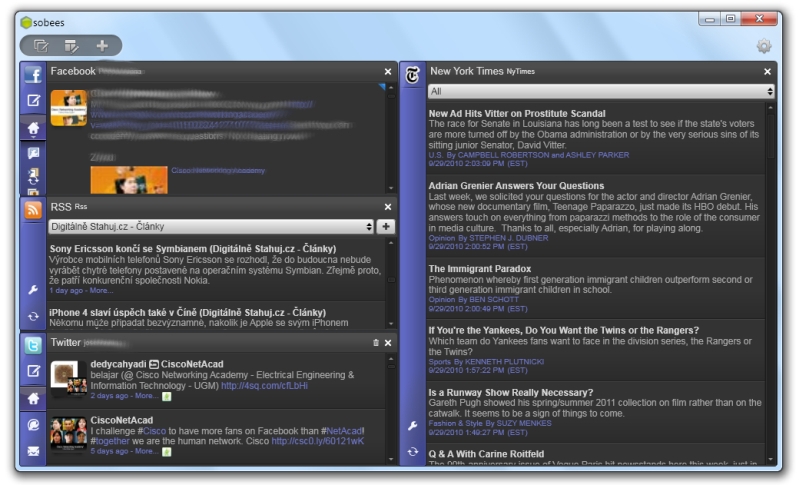Image resolution: width=800 pixels, height=485 pixels.
Task: Open the 4sq.com/cfLbHi link
Action: 264,386
